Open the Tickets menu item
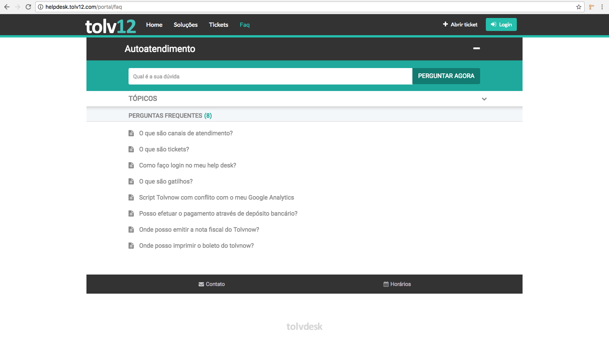Viewport: 609px width, 364px height. [218, 24]
